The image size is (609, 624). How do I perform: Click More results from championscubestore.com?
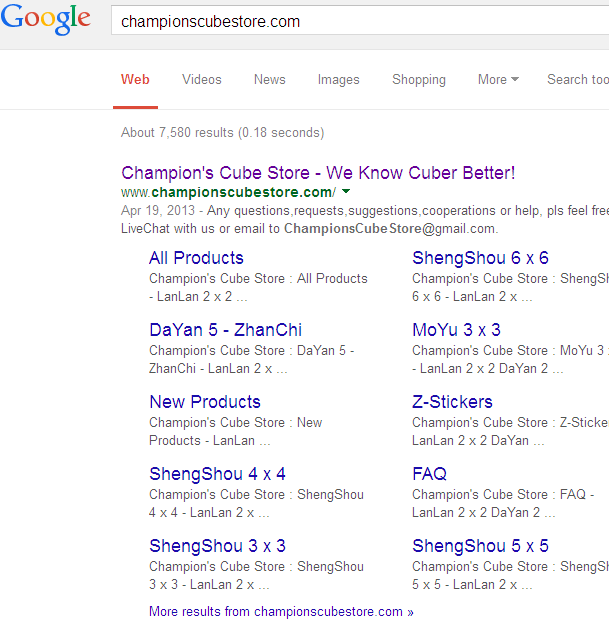click(281, 611)
